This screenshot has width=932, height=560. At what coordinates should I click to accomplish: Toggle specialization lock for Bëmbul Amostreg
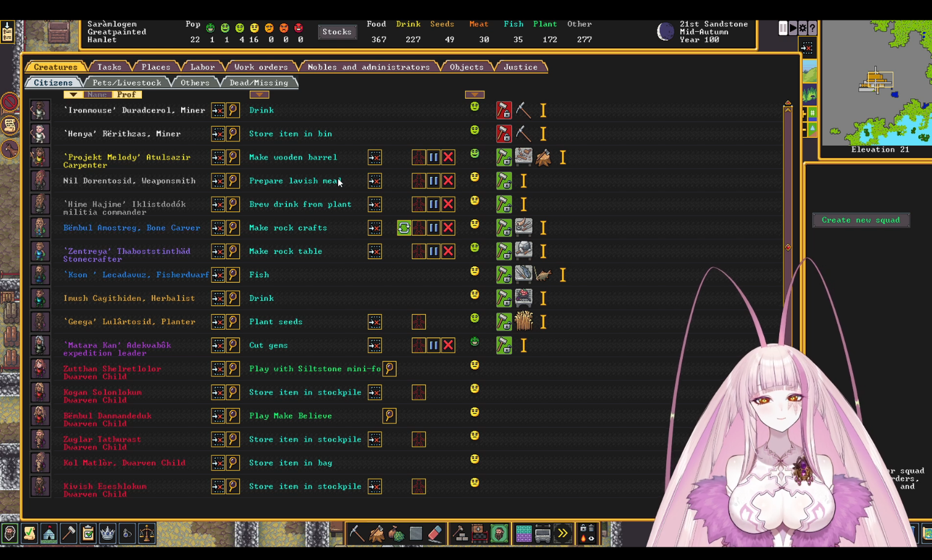coord(504,227)
